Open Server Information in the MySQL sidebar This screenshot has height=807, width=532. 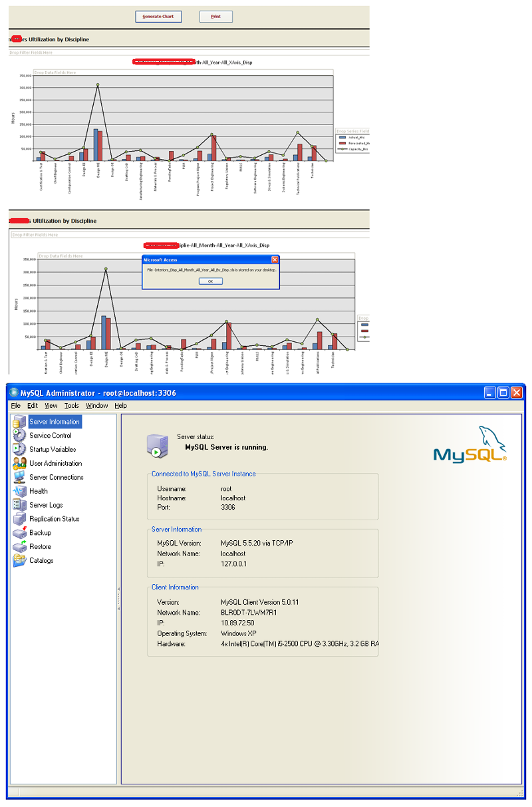tap(55, 422)
